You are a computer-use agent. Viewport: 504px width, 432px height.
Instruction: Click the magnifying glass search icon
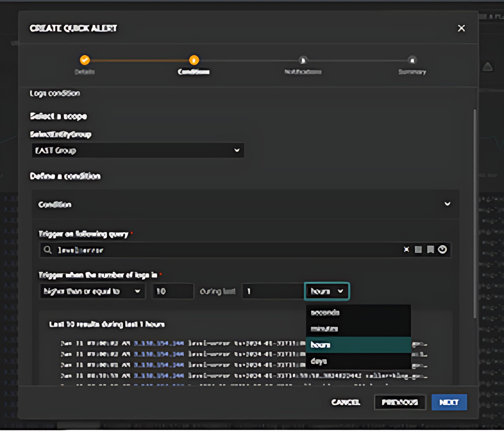(48, 250)
